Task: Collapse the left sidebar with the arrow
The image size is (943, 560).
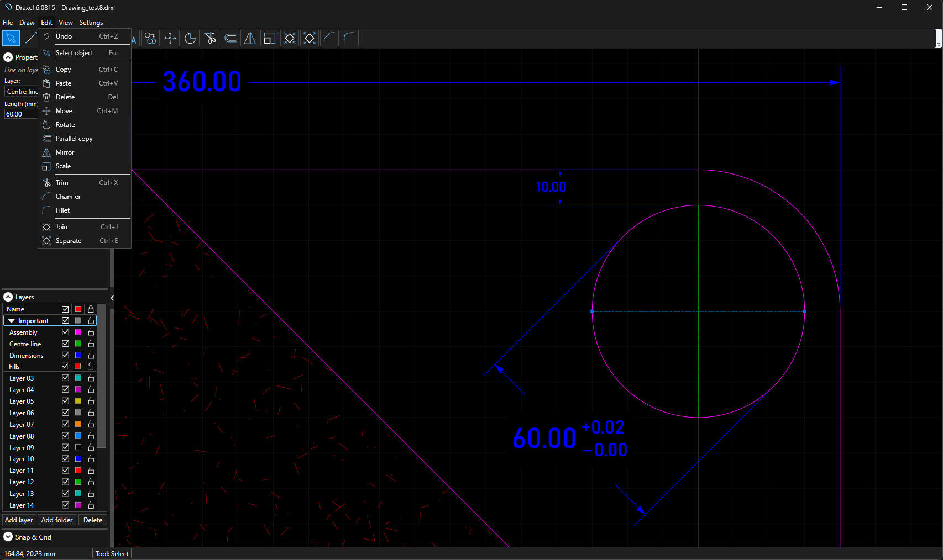Action: (112, 298)
